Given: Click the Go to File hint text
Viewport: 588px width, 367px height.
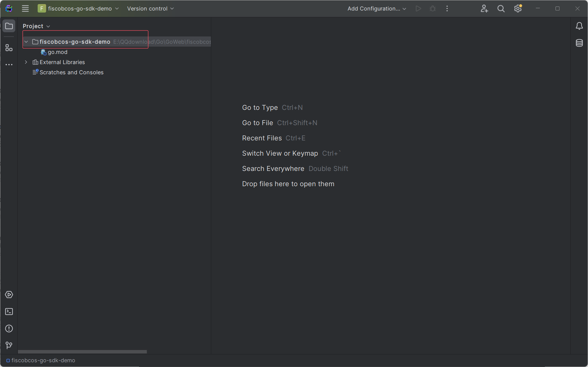Looking at the screenshot, I should [258, 123].
